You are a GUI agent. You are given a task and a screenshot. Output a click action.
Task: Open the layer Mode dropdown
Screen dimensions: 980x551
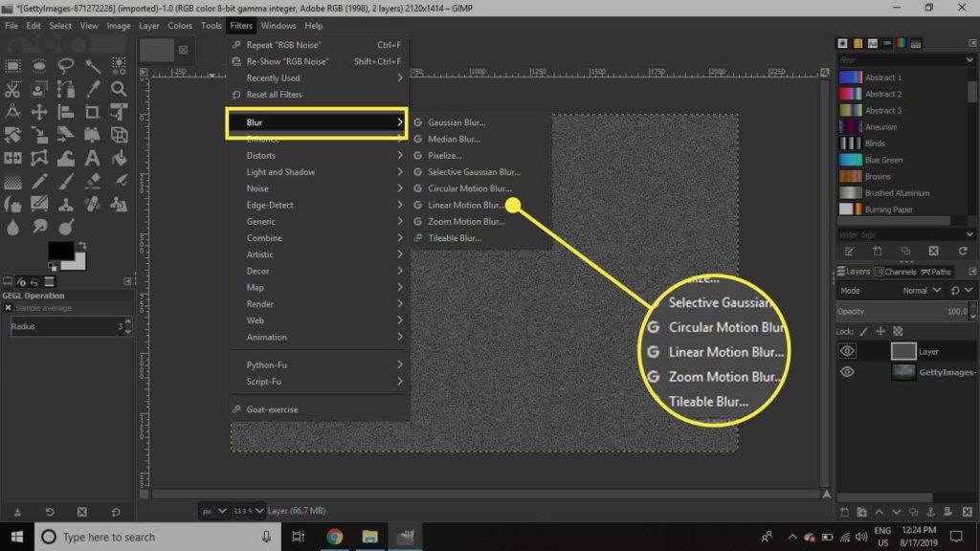[x=921, y=291]
